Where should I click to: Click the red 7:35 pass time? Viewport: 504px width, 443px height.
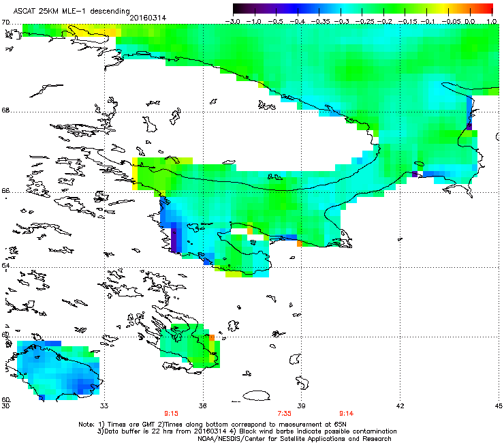285,414
